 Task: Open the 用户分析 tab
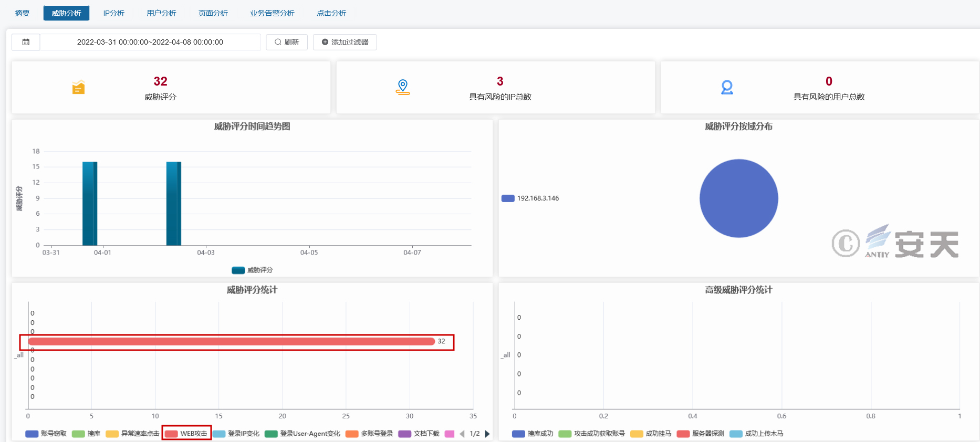[161, 13]
